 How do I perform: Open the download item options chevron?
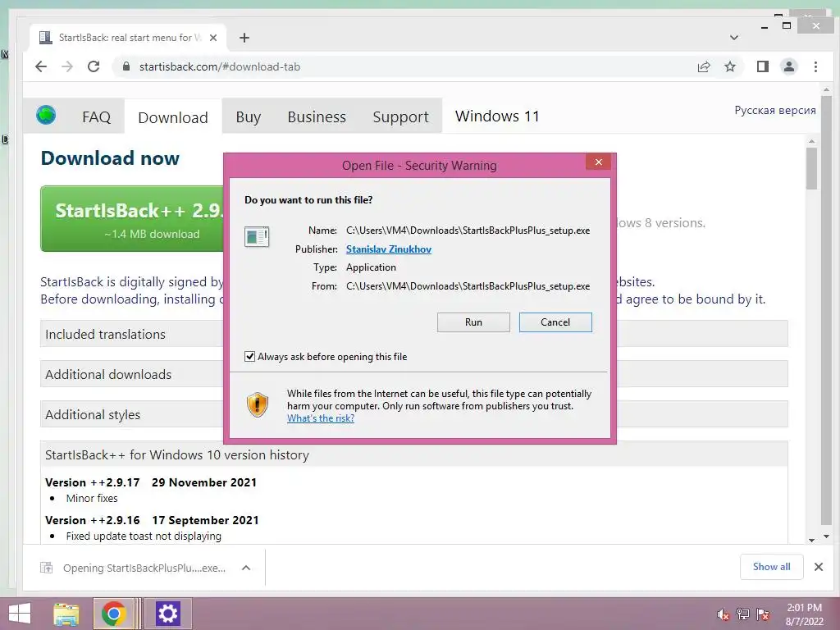tap(246, 568)
